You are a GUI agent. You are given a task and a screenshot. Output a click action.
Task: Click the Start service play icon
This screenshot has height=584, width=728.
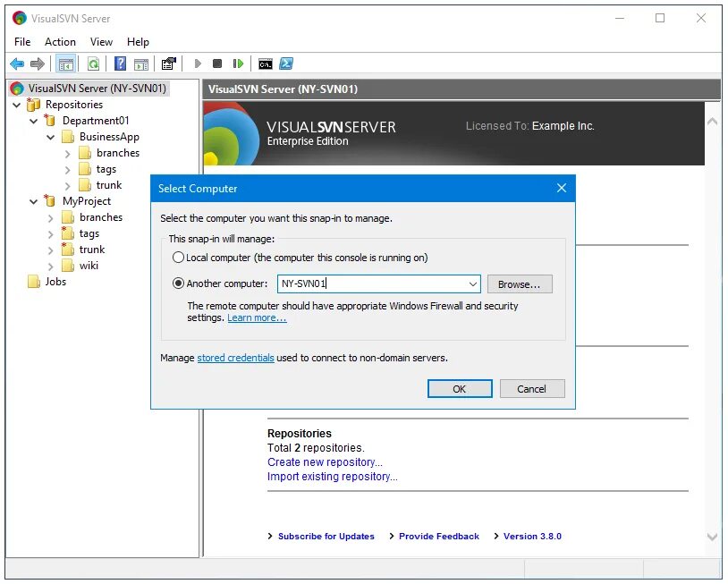[198, 63]
